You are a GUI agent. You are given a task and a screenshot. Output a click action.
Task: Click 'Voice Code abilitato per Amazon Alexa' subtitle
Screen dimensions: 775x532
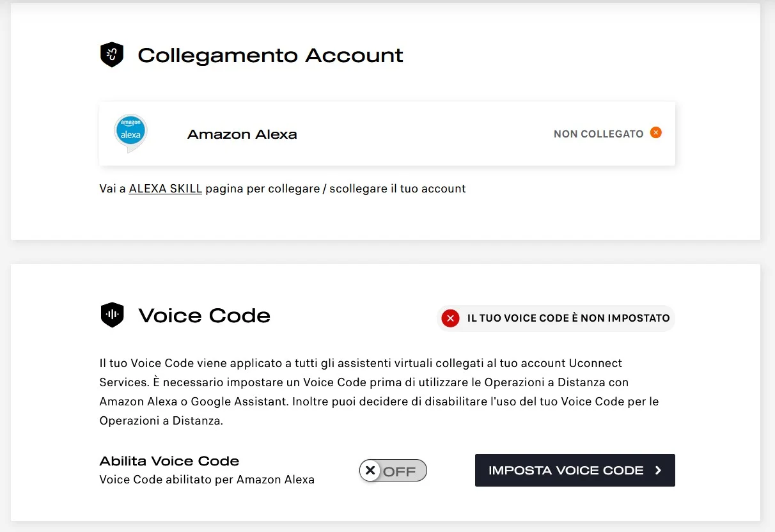click(207, 480)
